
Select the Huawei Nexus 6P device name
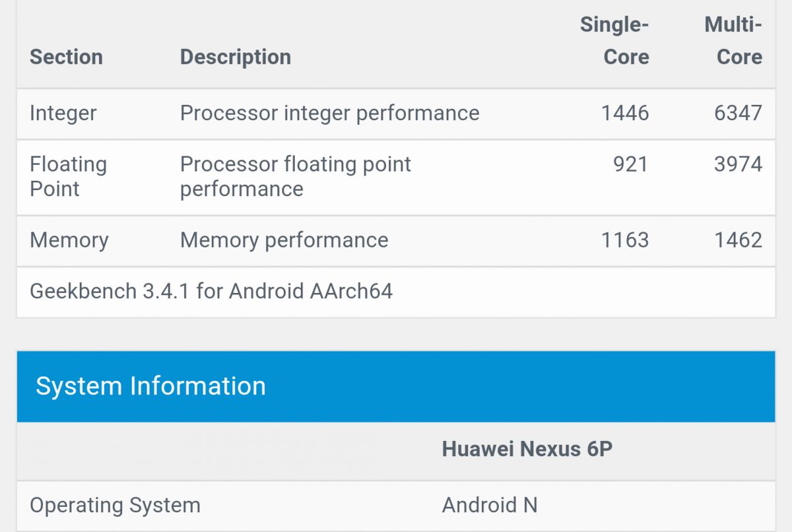tap(527, 449)
